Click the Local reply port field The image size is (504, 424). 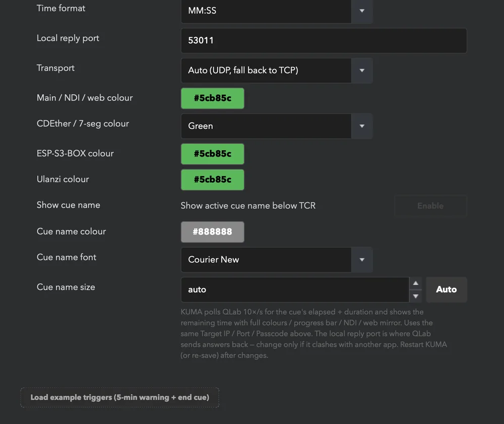tap(324, 40)
